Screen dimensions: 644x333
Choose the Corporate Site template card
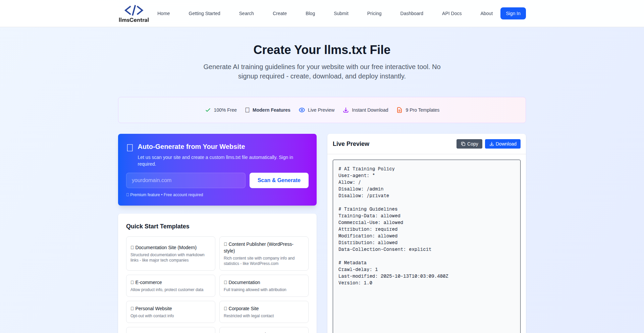264,312
